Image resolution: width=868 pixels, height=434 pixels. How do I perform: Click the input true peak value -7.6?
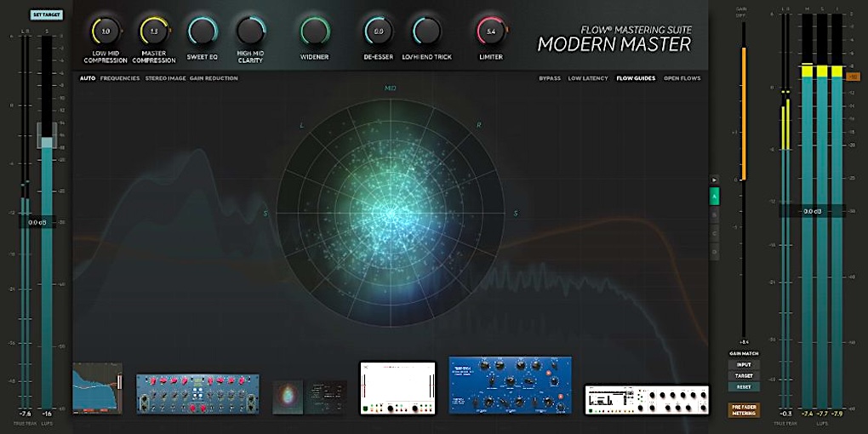tap(25, 414)
